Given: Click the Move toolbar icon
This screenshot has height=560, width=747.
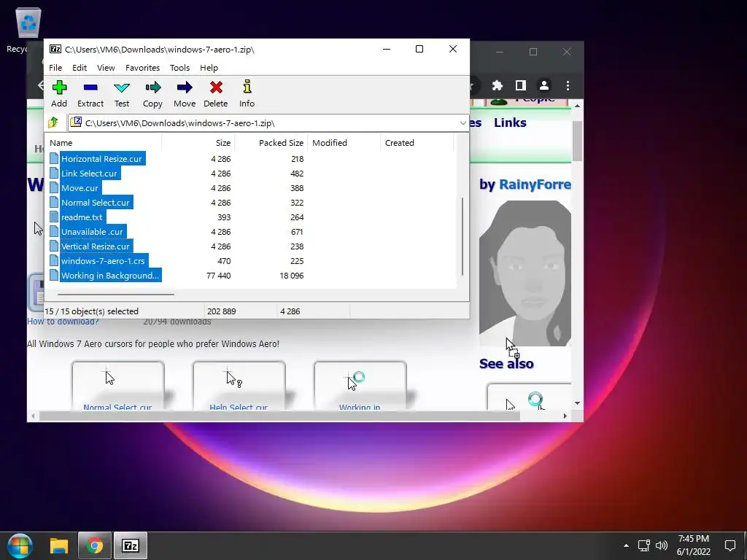Looking at the screenshot, I should pyautogui.click(x=185, y=87).
